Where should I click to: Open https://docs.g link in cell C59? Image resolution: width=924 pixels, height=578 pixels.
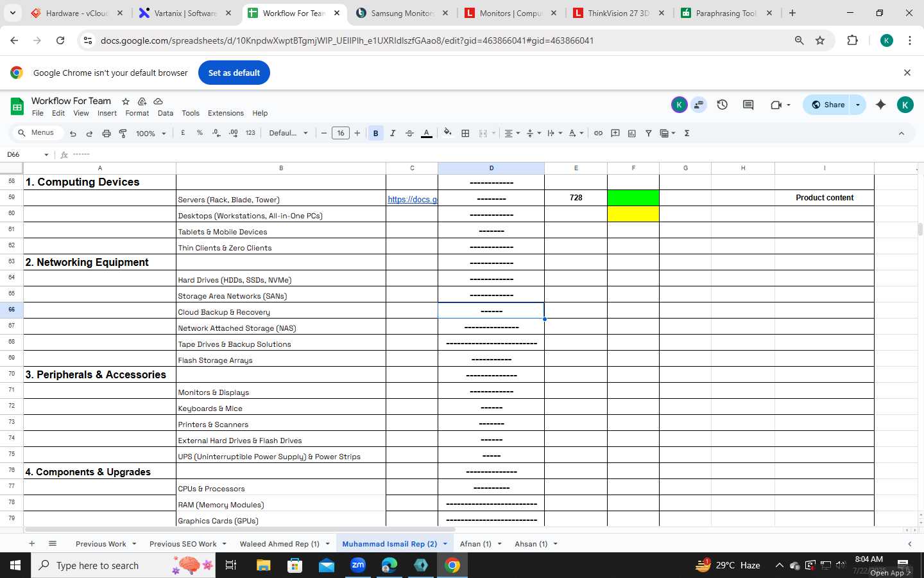pyautogui.click(x=412, y=199)
